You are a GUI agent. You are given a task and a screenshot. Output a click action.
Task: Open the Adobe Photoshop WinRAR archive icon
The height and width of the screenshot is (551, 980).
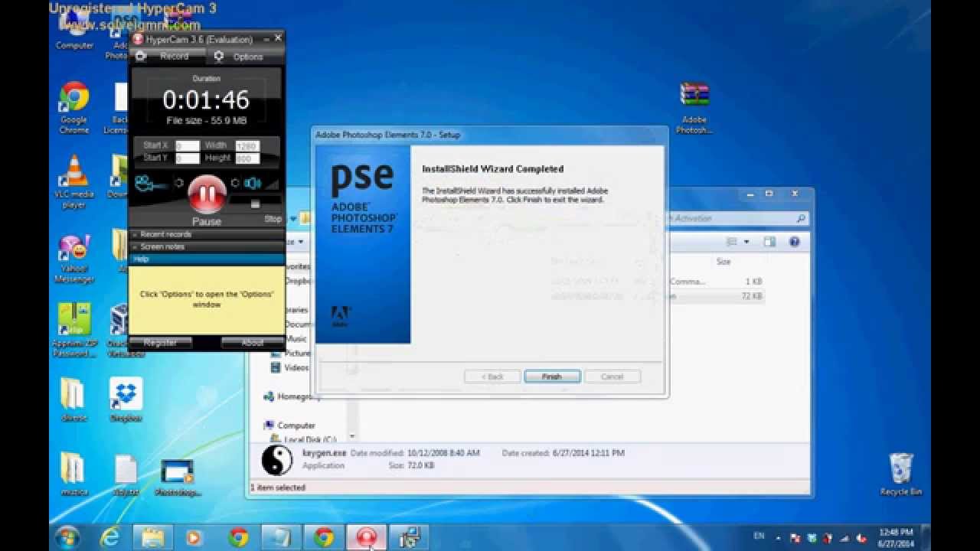(x=694, y=107)
